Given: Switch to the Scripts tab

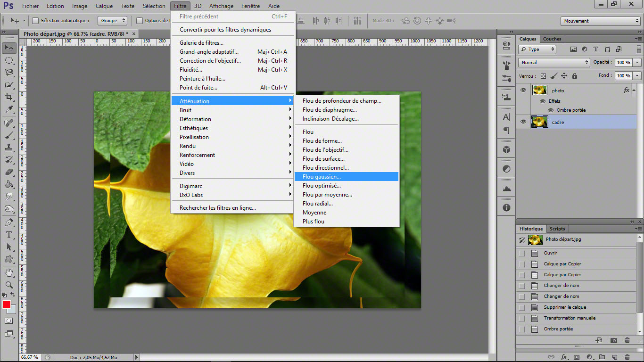Looking at the screenshot, I should tap(557, 229).
